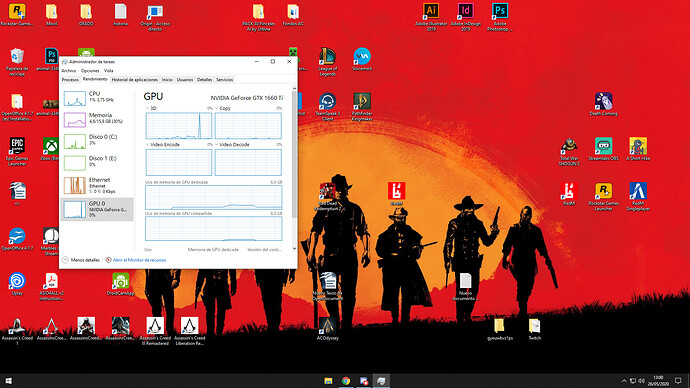The image size is (690, 388).
Task: Open the Windows Start menu
Action: (8, 381)
